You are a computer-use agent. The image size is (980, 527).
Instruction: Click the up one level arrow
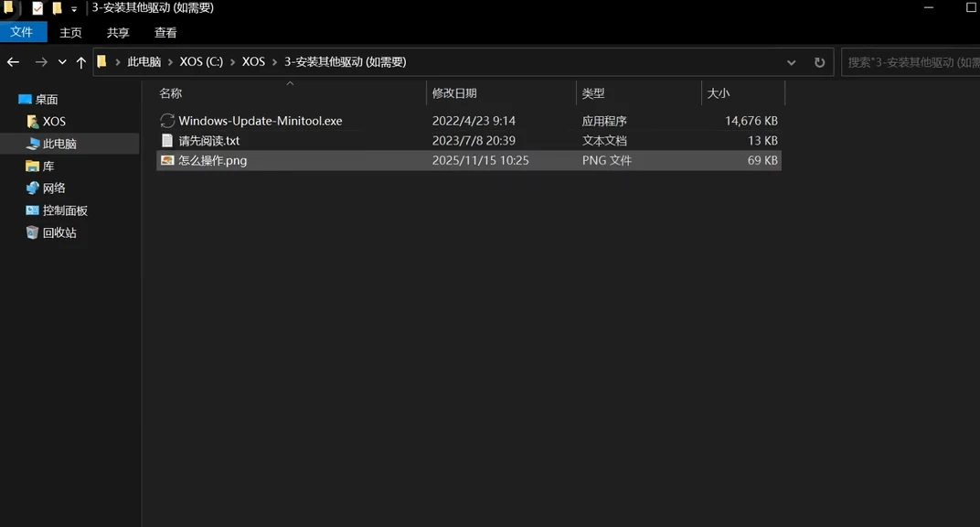[80, 62]
